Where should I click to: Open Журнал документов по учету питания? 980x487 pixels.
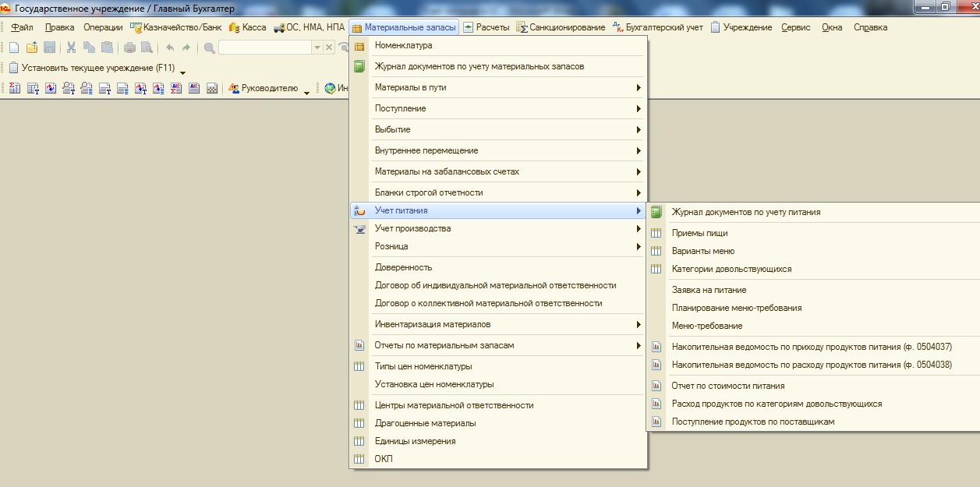745,212
